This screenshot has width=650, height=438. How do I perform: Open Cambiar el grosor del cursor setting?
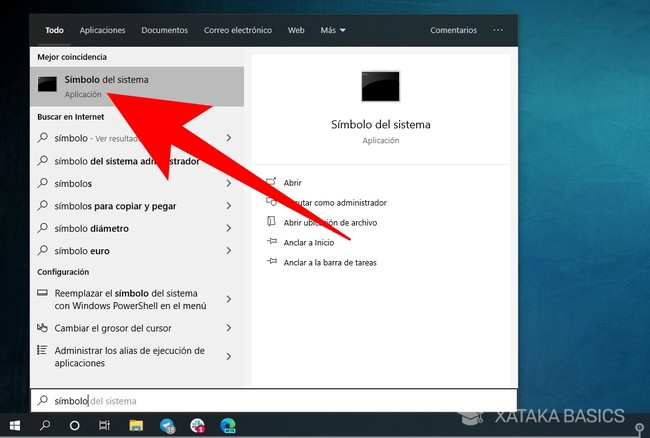tap(113, 328)
